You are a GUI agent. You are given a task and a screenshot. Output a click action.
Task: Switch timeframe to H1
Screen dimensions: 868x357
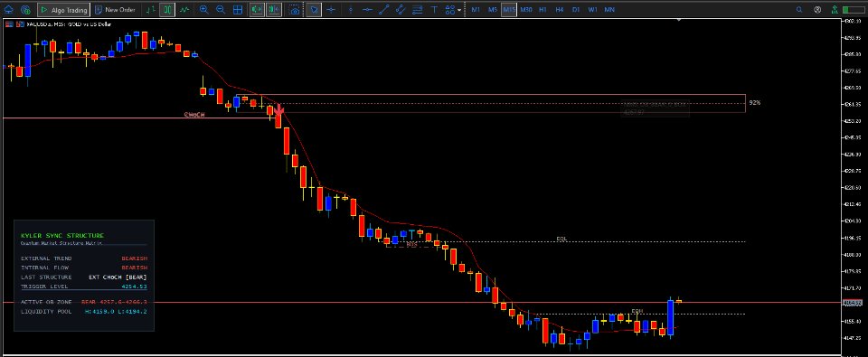click(543, 10)
